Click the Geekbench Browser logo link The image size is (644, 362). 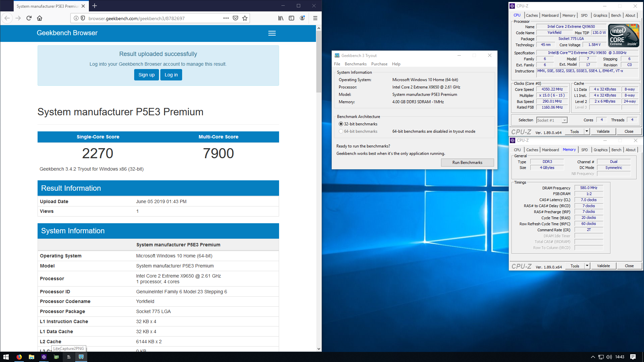67,33
